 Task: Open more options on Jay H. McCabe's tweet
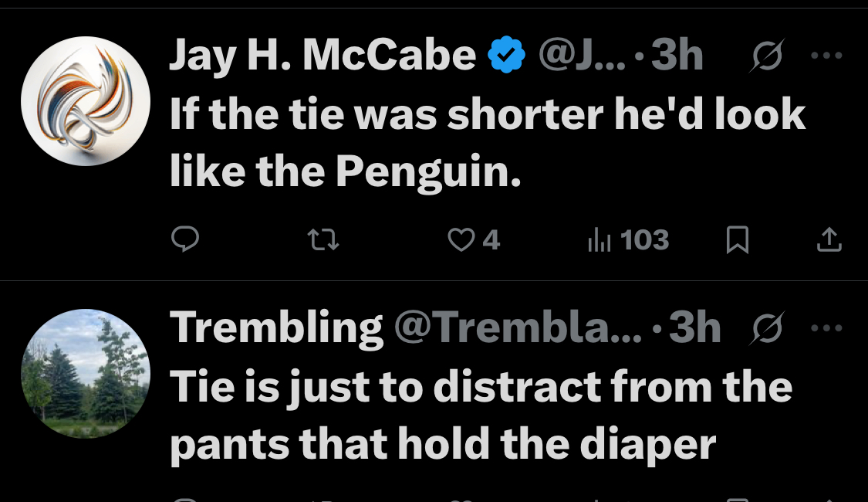click(826, 56)
